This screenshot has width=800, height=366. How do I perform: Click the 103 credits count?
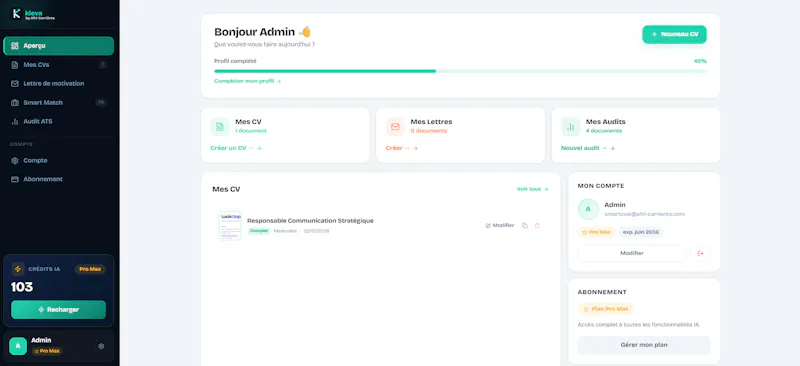tap(22, 287)
